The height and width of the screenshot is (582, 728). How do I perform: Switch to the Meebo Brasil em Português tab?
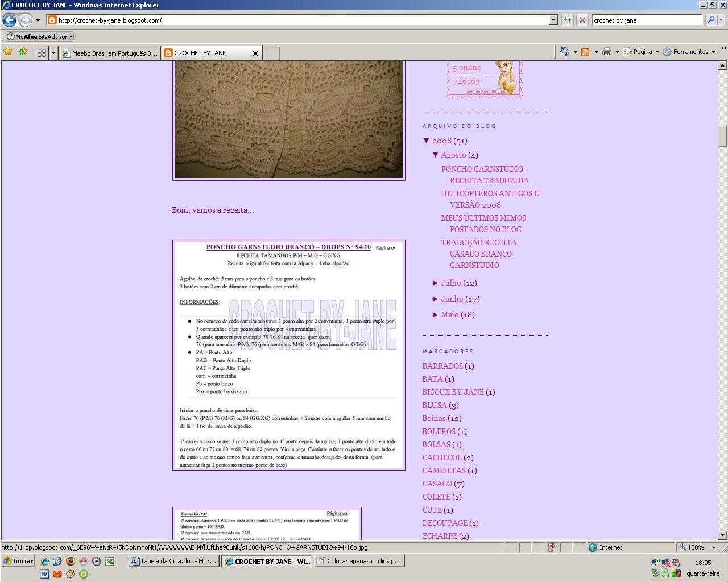pyautogui.click(x=110, y=53)
